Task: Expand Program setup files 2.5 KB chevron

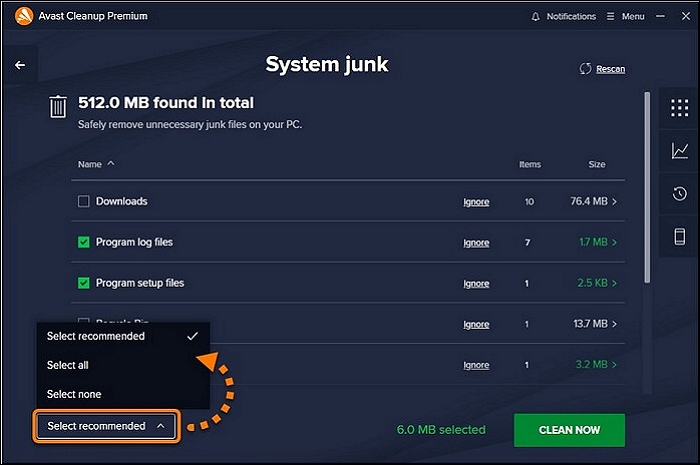Action: pyautogui.click(x=614, y=283)
